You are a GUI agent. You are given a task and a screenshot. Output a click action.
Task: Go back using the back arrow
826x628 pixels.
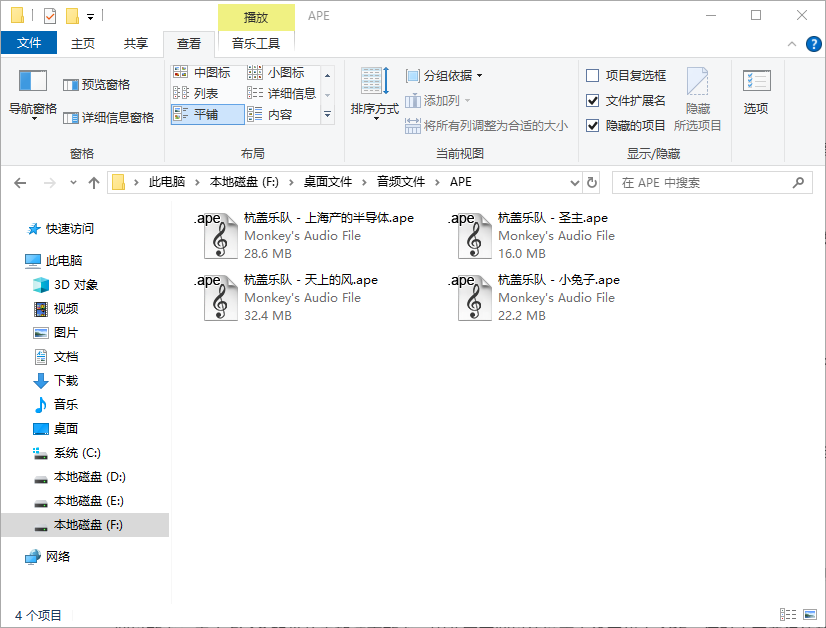[20, 182]
